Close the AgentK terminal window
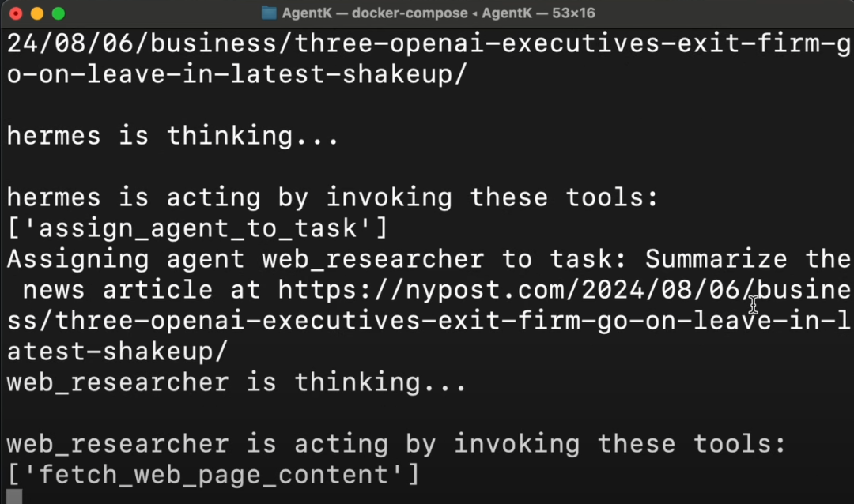The height and width of the screenshot is (504, 854). (16, 13)
